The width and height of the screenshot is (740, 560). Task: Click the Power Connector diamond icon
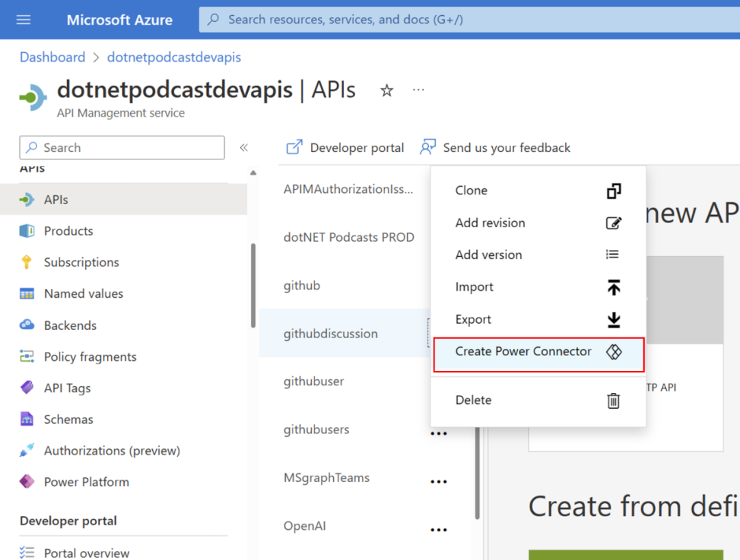tap(614, 352)
